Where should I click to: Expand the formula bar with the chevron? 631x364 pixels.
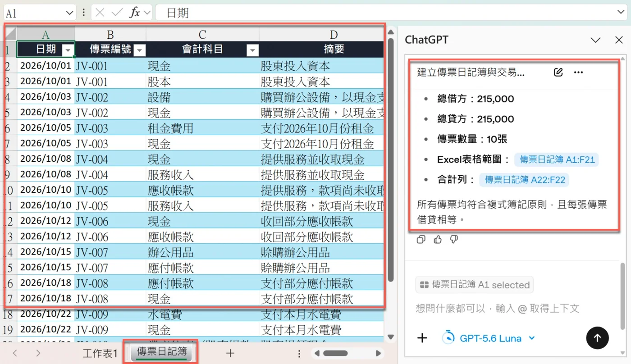click(x=621, y=13)
